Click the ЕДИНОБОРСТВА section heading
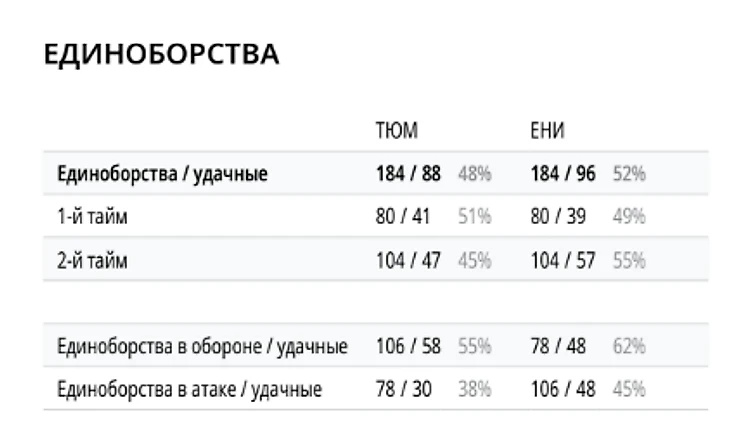Viewport: 730px width, 436px height. click(x=161, y=56)
